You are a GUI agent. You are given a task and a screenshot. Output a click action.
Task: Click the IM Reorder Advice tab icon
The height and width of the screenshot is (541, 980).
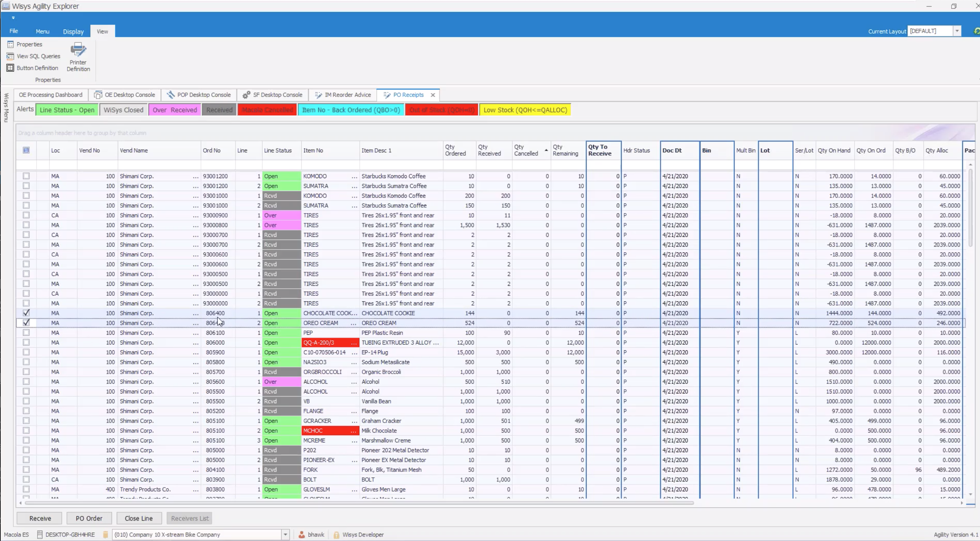pos(318,95)
